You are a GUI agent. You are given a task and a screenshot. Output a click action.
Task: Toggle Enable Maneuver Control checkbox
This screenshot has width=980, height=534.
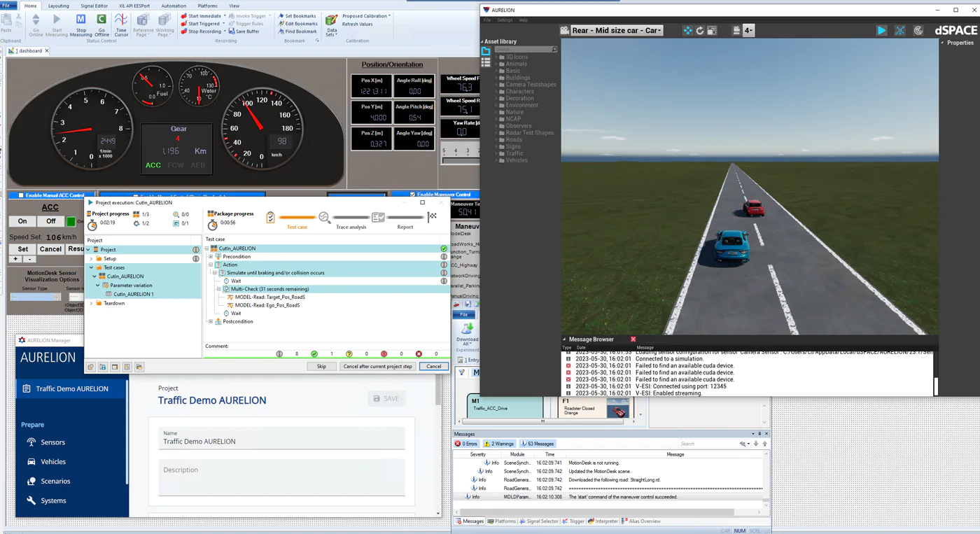414,195
